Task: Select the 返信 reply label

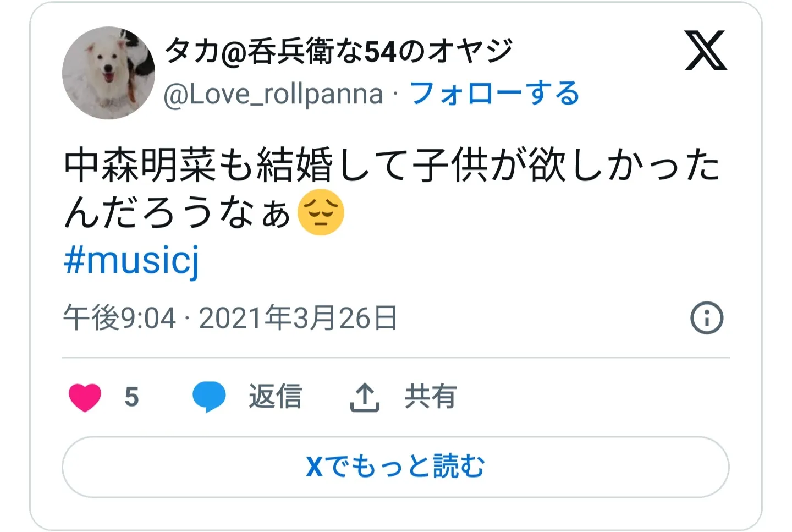Action: [x=276, y=397]
